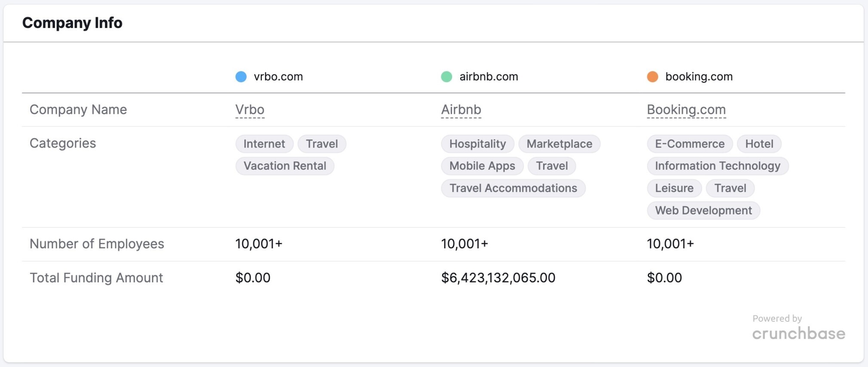Select the Marketplace category tag
Viewport: 868px width, 367px height.
[x=559, y=144]
